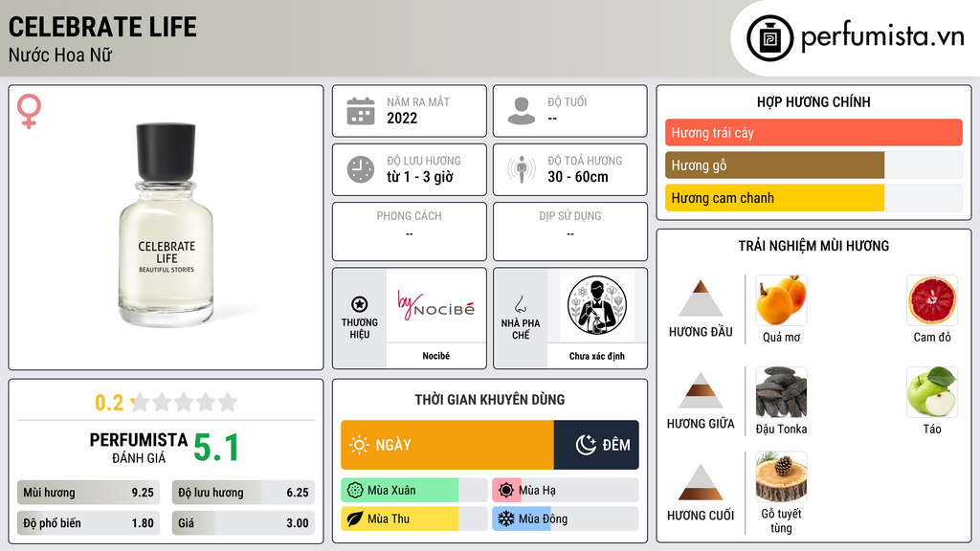Viewport: 980px width, 551px height.
Task: Click the Giá 3.00 score bar
Action: 243,523
